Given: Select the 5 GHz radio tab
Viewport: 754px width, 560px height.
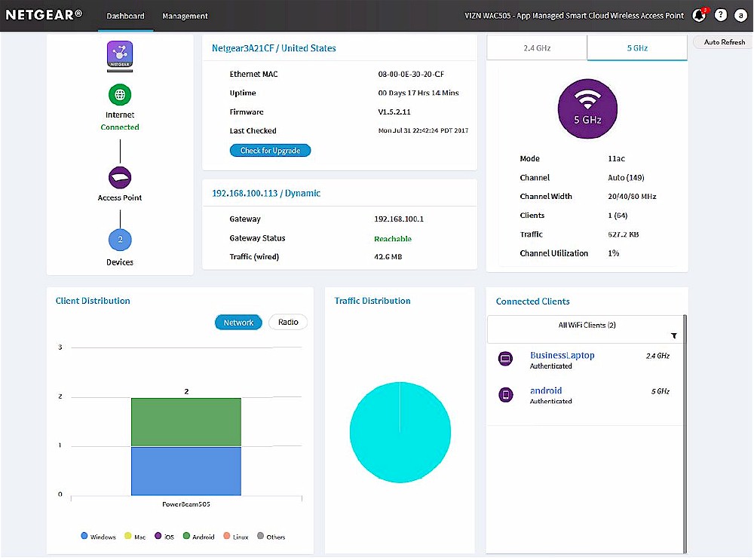Looking at the screenshot, I should pyautogui.click(x=637, y=48).
